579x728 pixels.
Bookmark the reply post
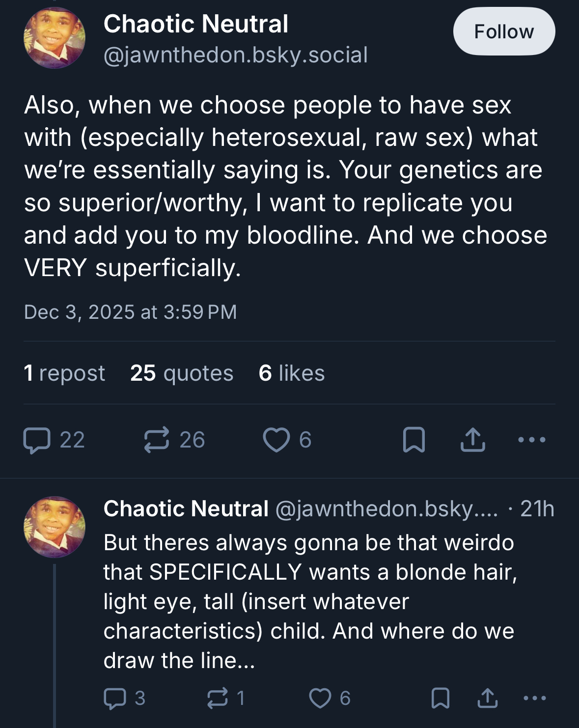[440, 698]
